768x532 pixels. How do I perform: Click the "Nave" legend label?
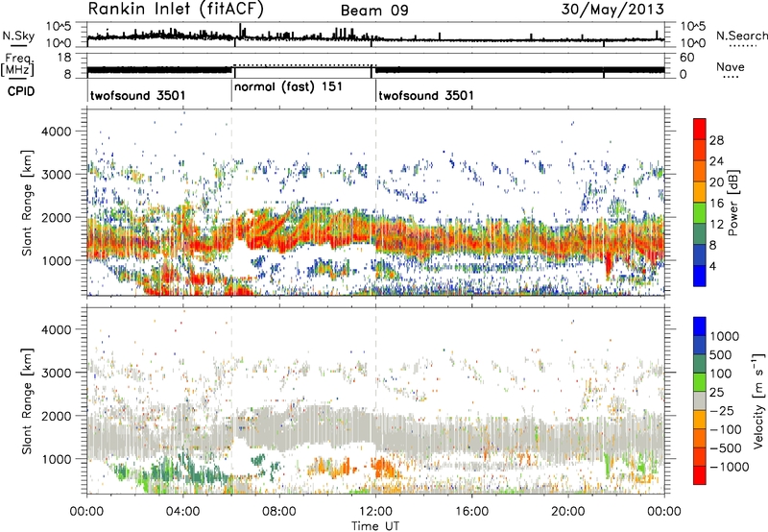[731, 67]
